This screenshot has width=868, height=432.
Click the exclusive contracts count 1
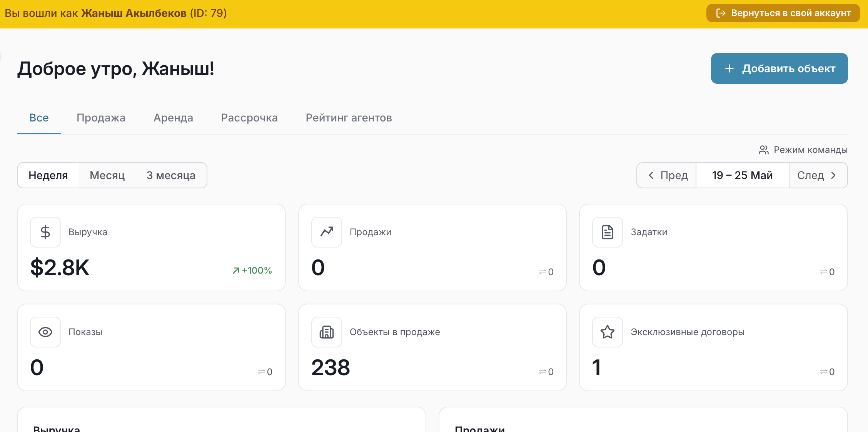597,367
